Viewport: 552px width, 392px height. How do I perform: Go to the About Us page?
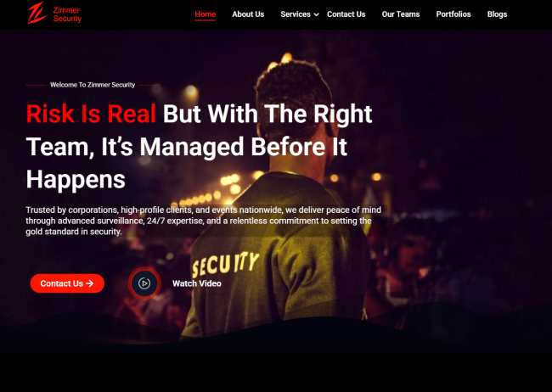(248, 14)
